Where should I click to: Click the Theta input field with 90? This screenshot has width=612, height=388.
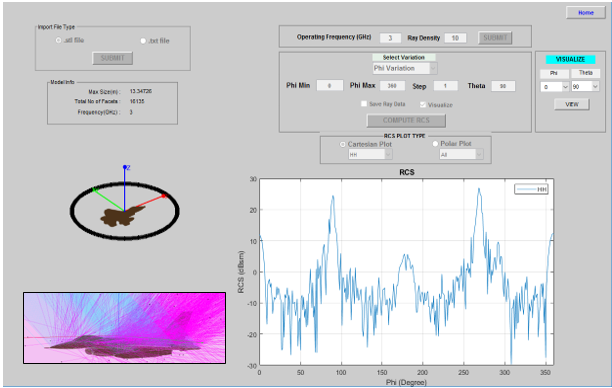(503, 86)
